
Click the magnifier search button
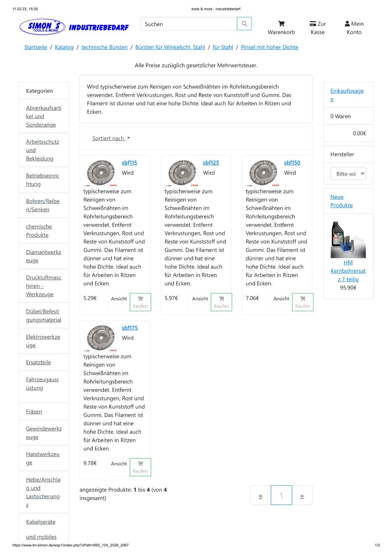[244, 24]
